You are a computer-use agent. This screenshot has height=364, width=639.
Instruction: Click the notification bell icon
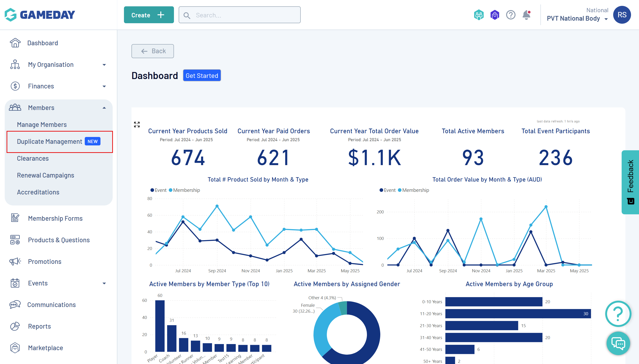click(x=526, y=15)
